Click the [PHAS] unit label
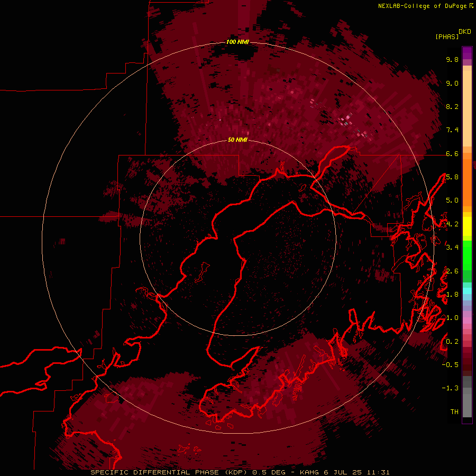 447,36
